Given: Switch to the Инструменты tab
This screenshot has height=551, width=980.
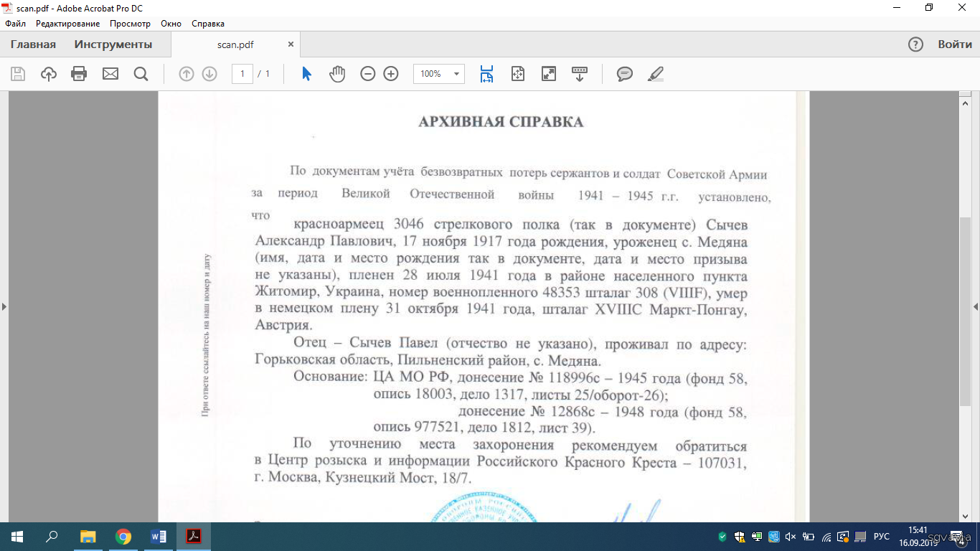Looking at the screenshot, I should [113, 44].
